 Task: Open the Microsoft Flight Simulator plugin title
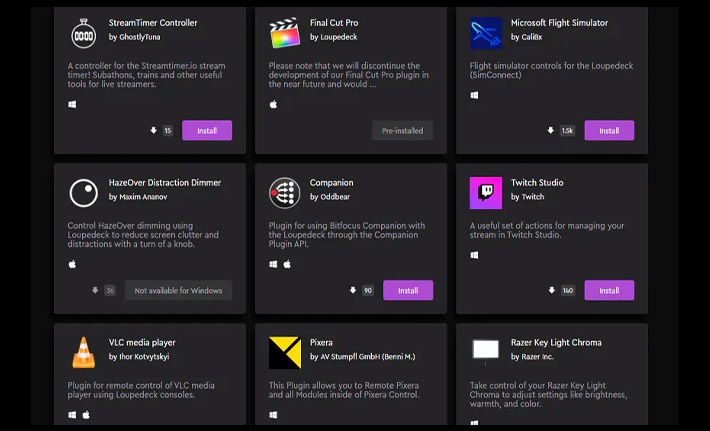[x=559, y=23]
